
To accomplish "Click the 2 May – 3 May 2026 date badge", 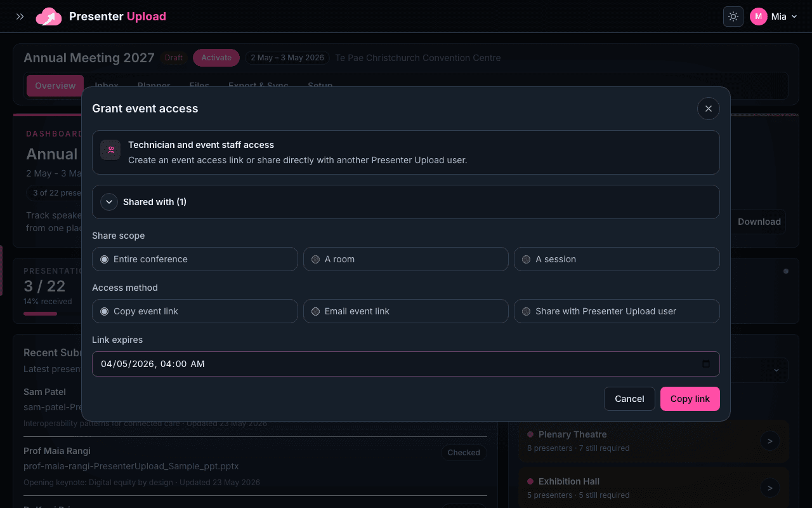I will click(287, 58).
